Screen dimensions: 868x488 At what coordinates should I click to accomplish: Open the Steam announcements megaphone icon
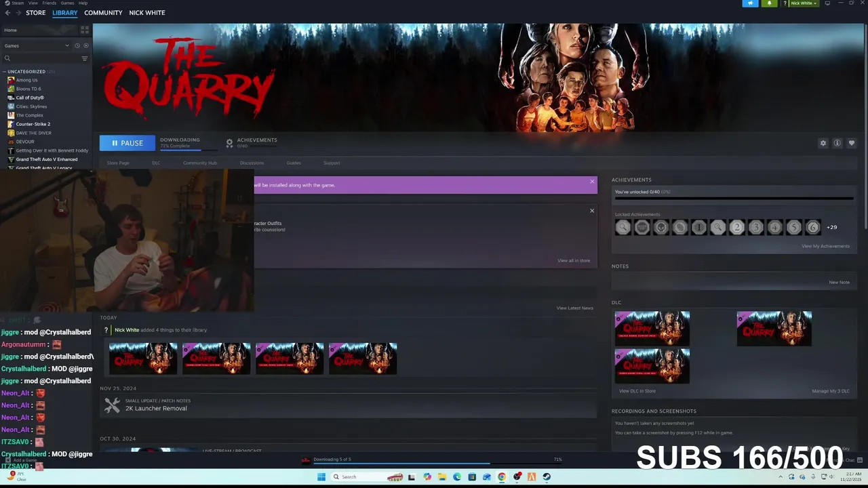[x=750, y=3]
